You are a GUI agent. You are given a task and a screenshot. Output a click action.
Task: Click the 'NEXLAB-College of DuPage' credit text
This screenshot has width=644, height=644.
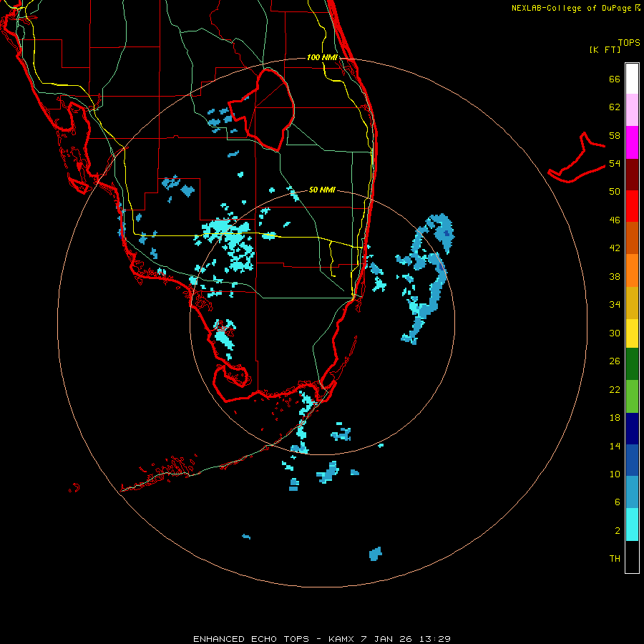(x=571, y=8)
